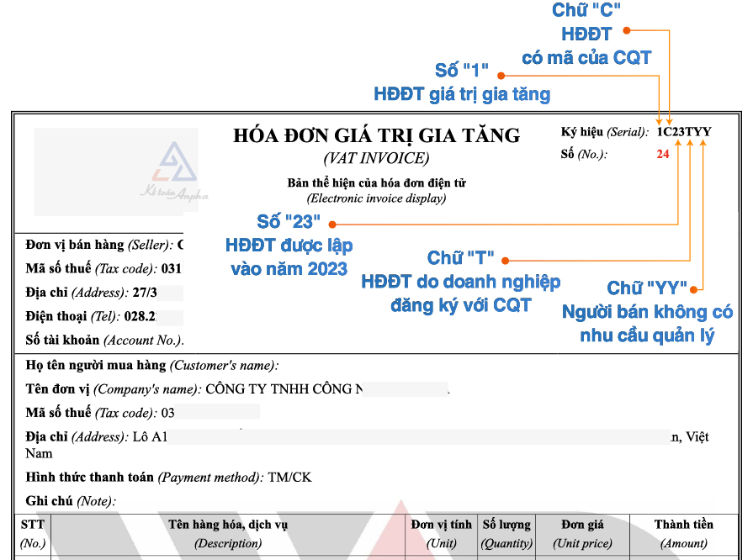The height and width of the screenshot is (560, 753).
Task: Click the orange dot beside Chữ "C" annotation
Action: [x=627, y=32]
